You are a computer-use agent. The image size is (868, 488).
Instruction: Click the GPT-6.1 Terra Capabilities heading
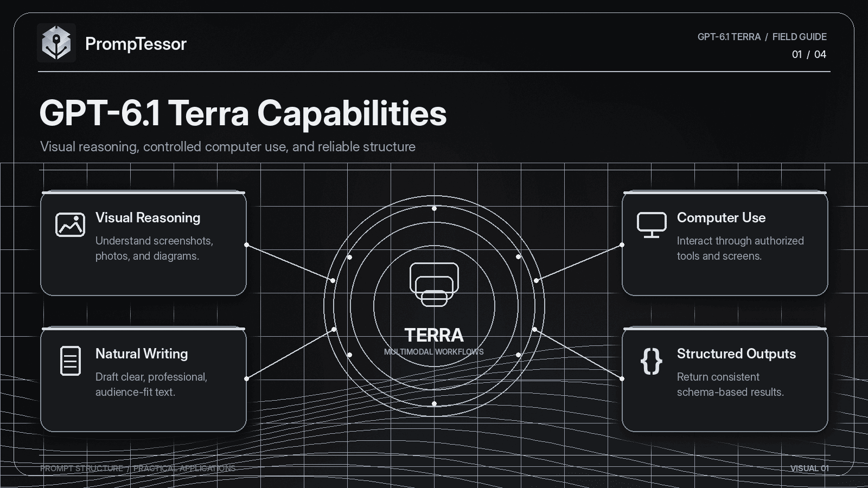click(x=243, y=113)
